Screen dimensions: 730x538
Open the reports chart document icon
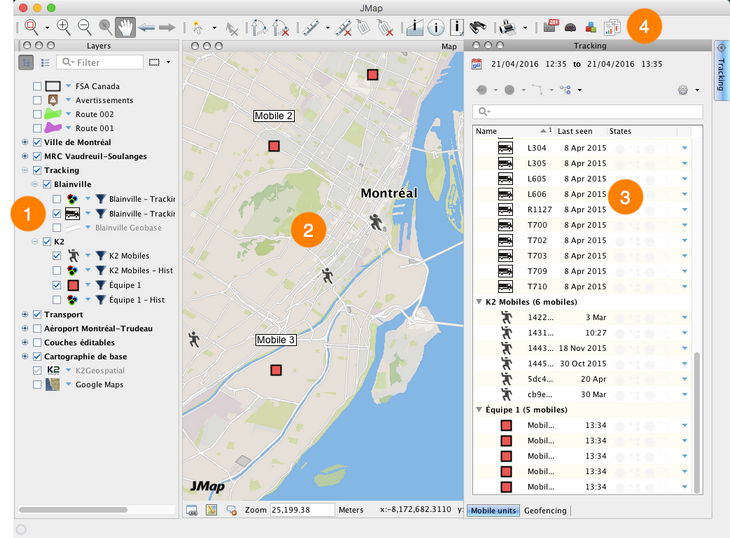click(612, 27)
